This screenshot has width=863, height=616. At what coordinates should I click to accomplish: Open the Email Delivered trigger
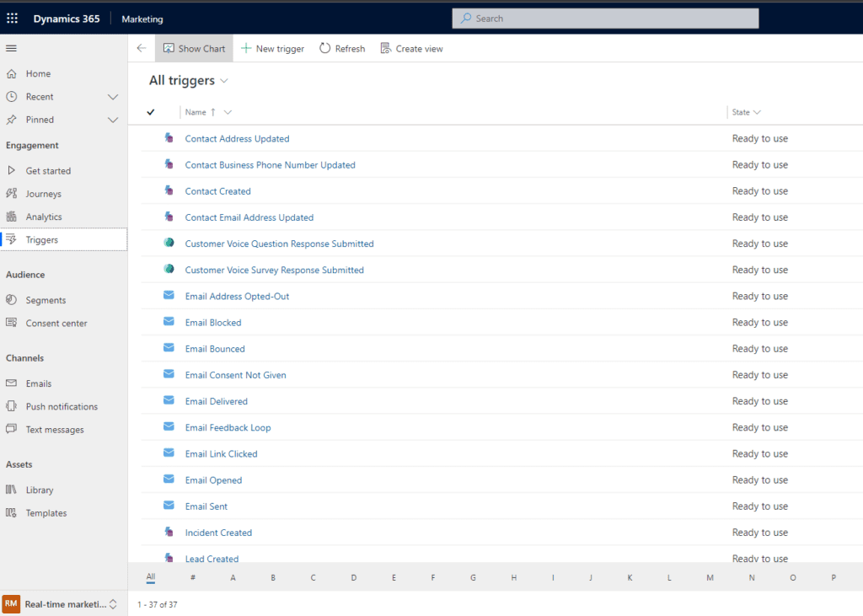[217, 401]
